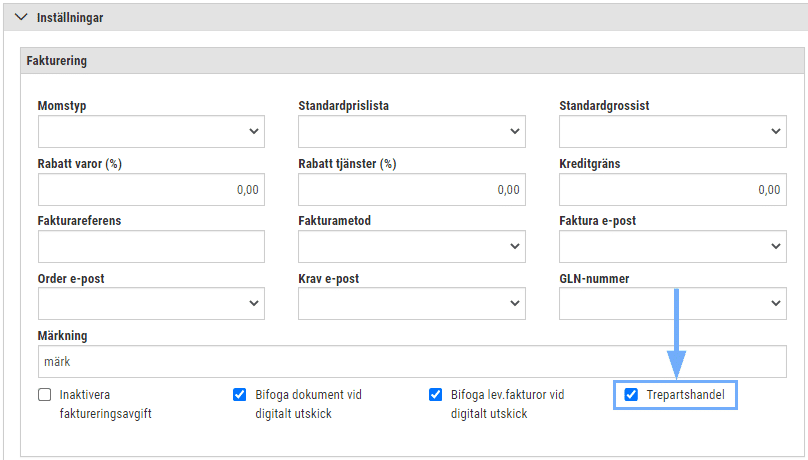
Task: Open the Momstyp dropdown
Action: point(151,131)
